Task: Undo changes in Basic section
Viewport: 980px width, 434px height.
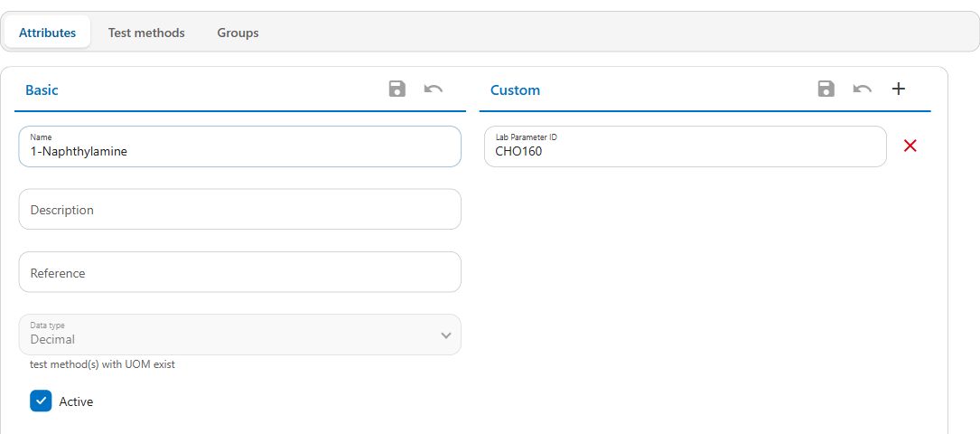Action: tap(434, 89)
